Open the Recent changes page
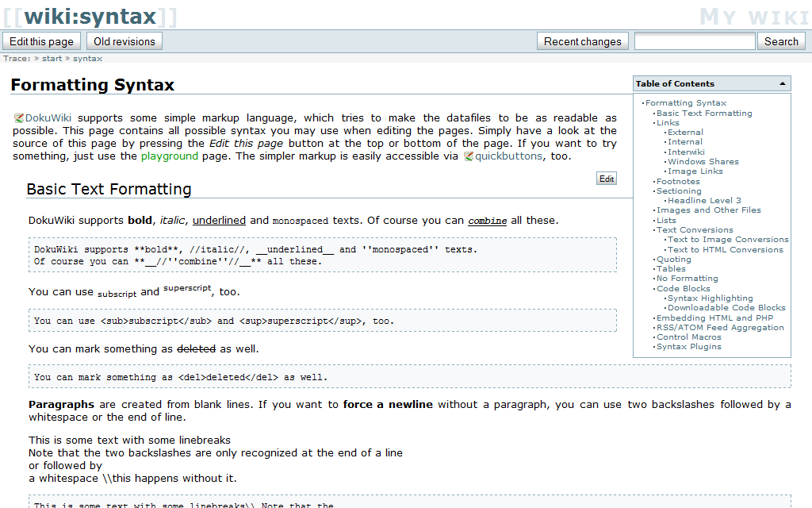The height and width of the screenshot is (508, 812). coord(582,41)
